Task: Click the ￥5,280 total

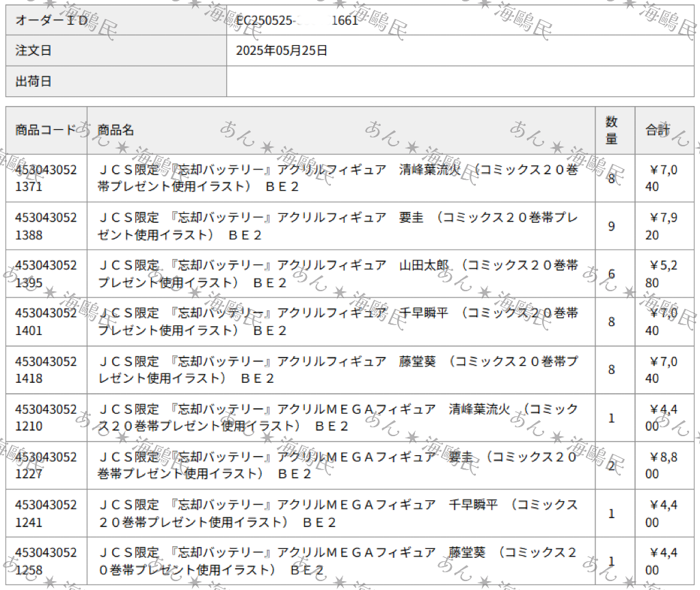Action: click(x=662, y=273)
